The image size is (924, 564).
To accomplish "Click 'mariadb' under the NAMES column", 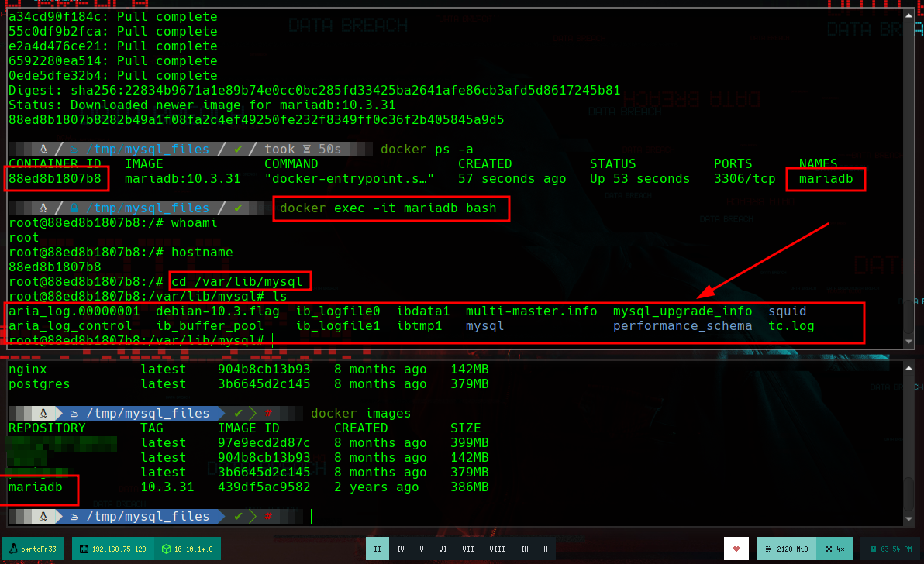I will tap(826, 178).
